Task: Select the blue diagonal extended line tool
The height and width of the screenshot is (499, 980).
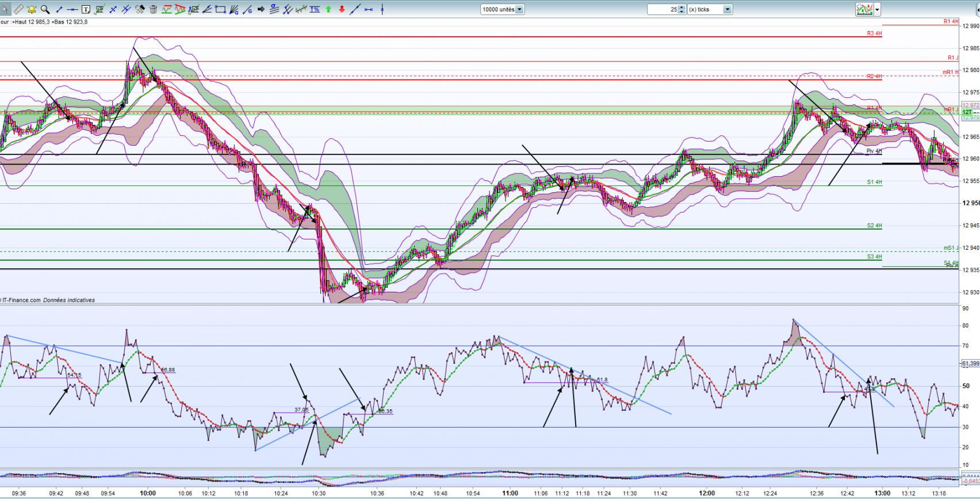Action: click(x=355, y=9)
